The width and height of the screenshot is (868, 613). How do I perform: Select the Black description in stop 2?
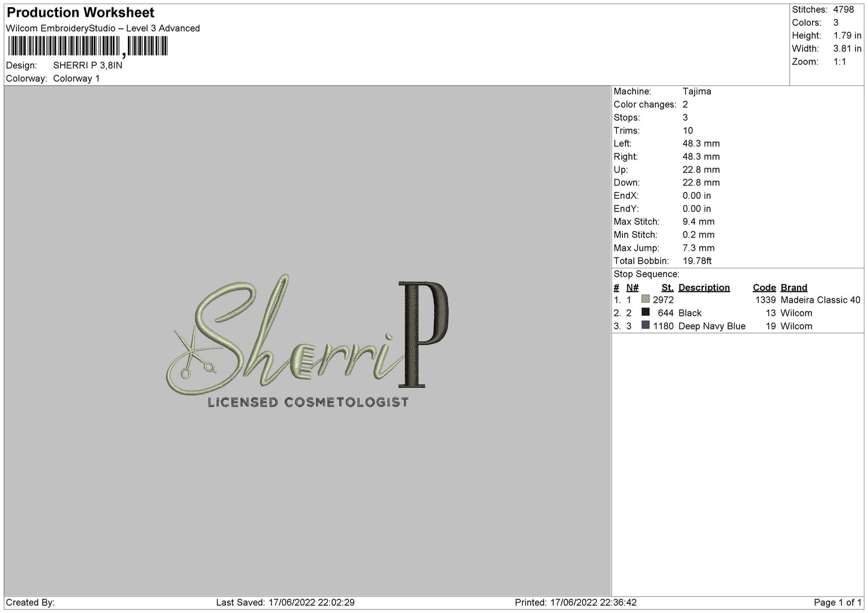tap(690, 313)
